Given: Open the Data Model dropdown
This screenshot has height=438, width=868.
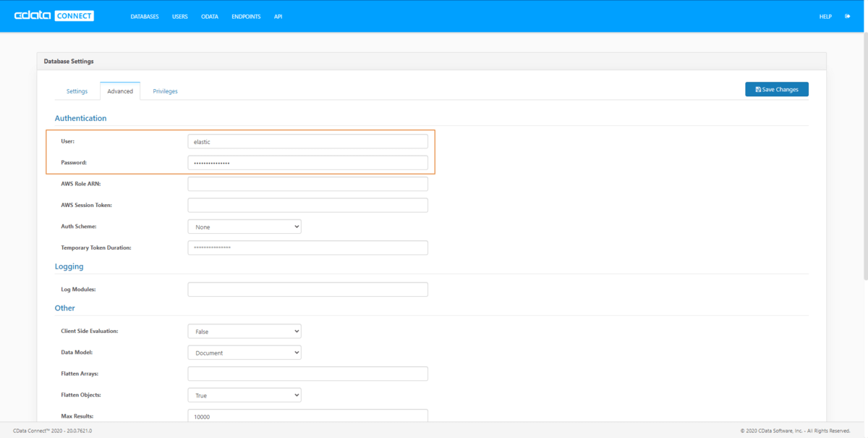Looking at the screenshot, I should click(x=244, y=353).
